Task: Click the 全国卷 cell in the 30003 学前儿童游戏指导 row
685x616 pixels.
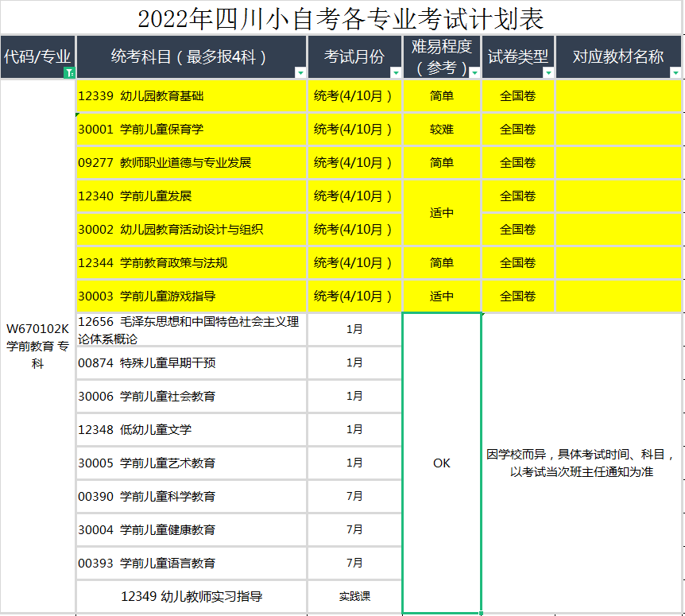Action: (517, 296)
